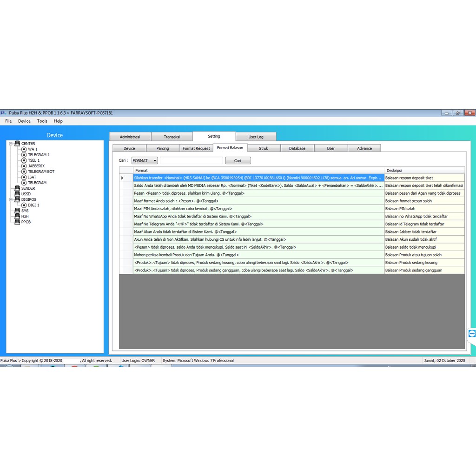Select the row 'Maaf format Anda salah'
Viewport: 476px width, 476px height.
pyautogui.click(x=258, y=201)
